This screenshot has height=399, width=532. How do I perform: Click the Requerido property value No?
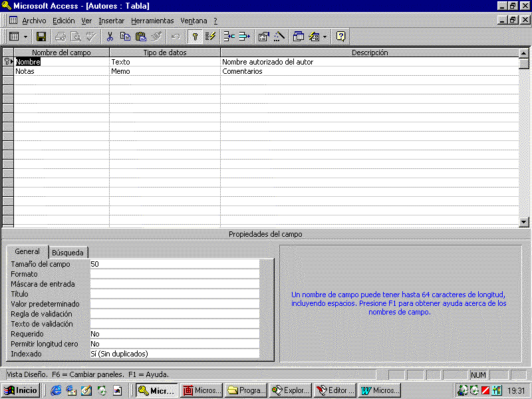(175, 334)
